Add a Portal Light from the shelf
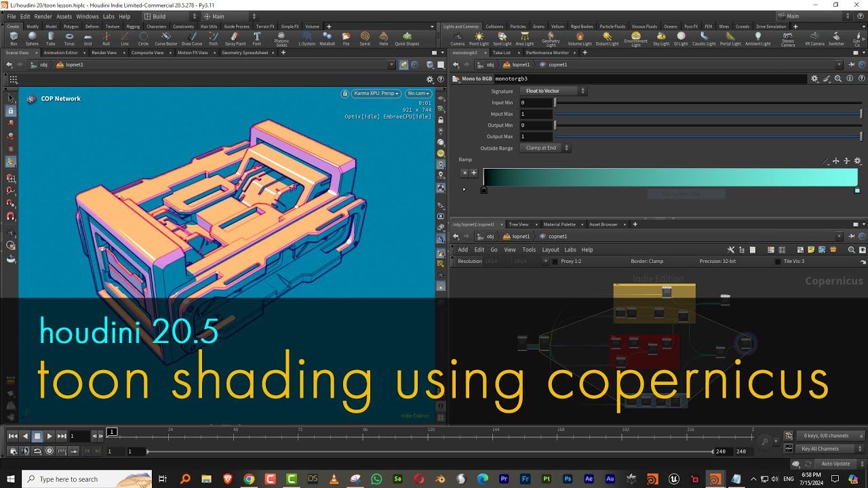The width and height of the screenshot is (868, 488). click(730, 39)
